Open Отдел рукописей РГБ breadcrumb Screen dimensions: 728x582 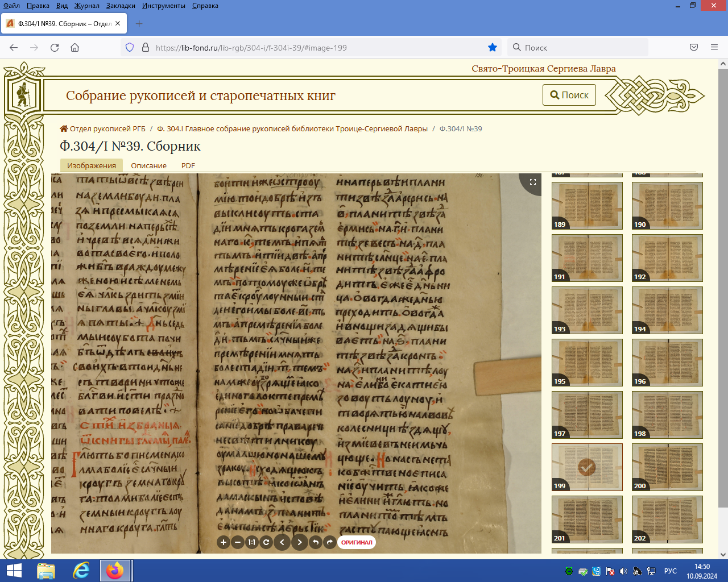coord(103,128)
